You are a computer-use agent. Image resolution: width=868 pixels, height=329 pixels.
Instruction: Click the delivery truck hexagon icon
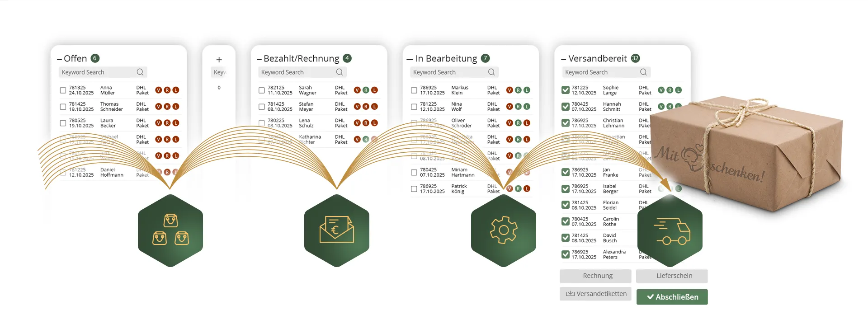click(x=670, y=230)
